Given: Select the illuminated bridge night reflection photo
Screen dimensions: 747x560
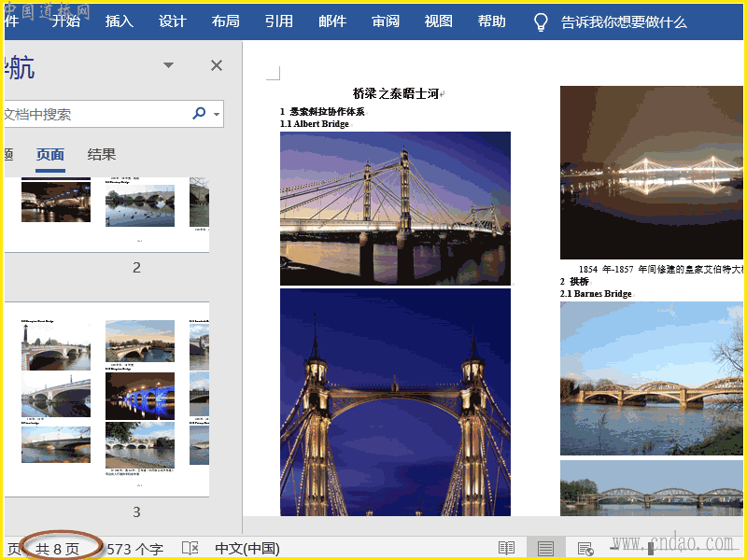Looking at the screenshot, I should pyautogui.click(x=652, y=173).
